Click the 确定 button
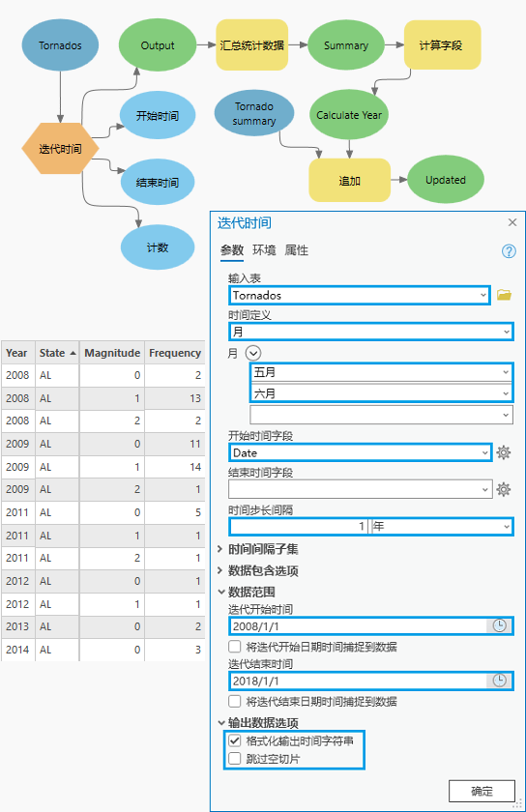Screen dimensions: 526x812 coord(482,791)
